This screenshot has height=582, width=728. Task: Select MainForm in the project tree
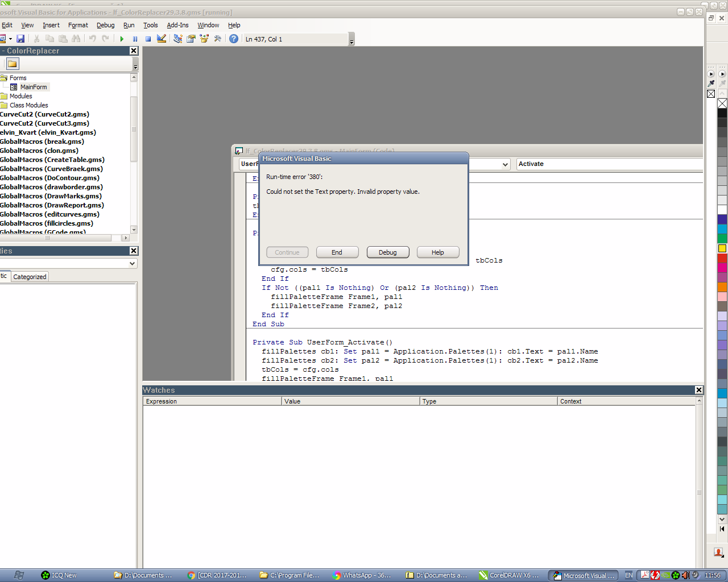pos(33,87)
